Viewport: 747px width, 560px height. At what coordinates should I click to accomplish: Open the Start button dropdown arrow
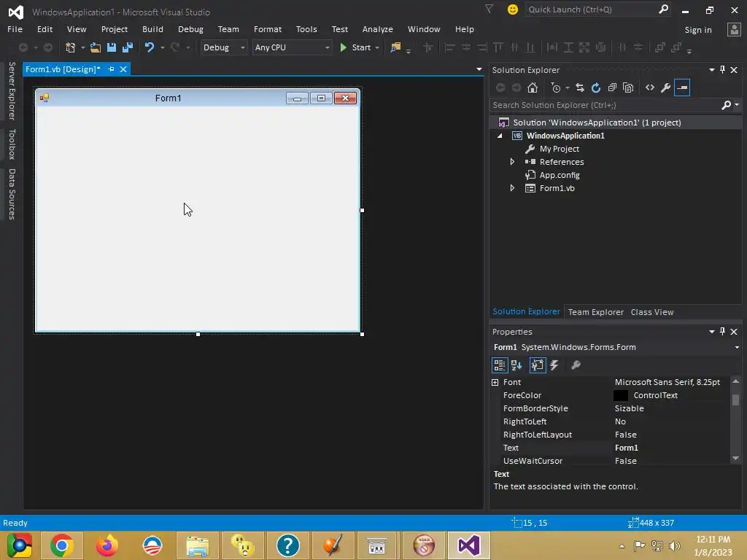377,47
